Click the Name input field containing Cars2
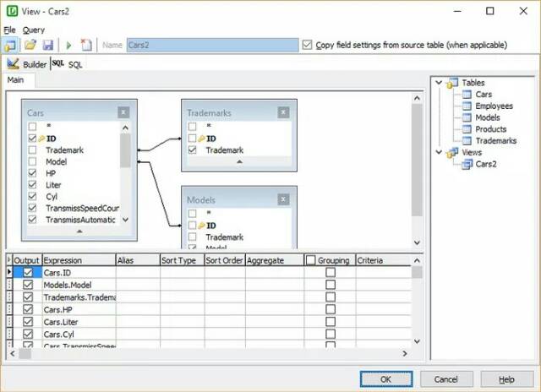 coord(211,45)
